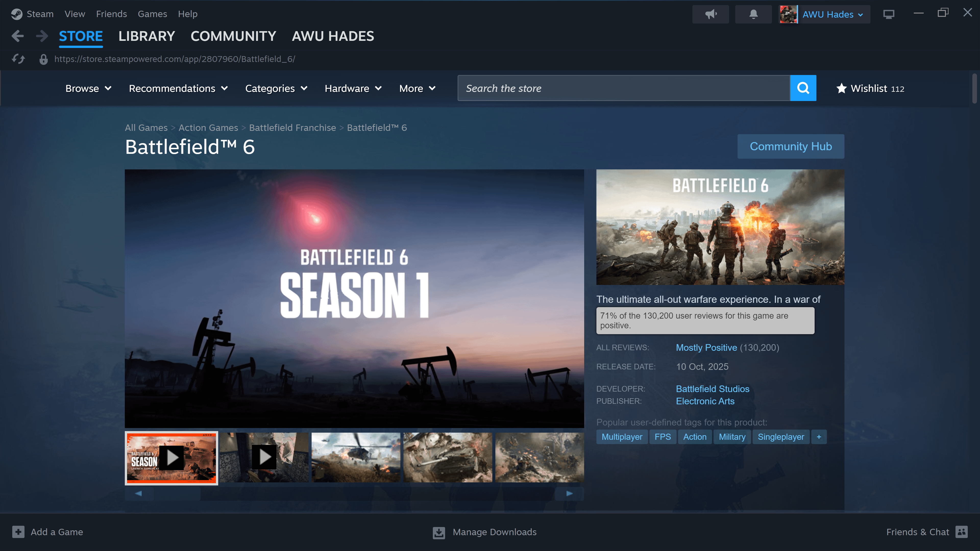Open the Friends & Chat icon

[x=961, y=532]
